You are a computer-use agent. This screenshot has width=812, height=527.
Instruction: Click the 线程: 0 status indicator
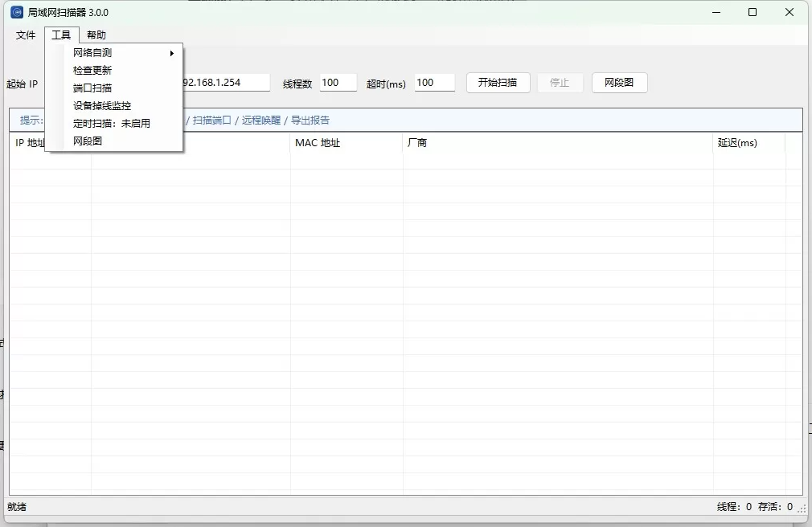point(734,507)
